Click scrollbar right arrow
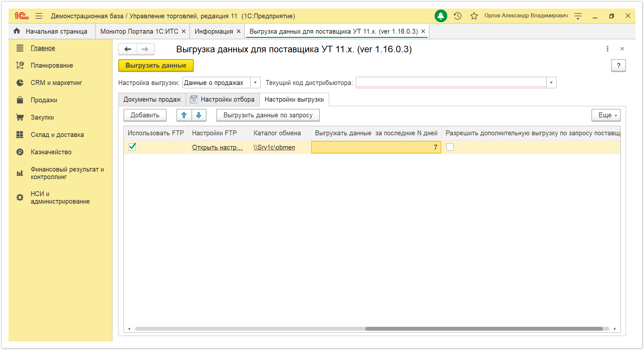 coord(615,329)
